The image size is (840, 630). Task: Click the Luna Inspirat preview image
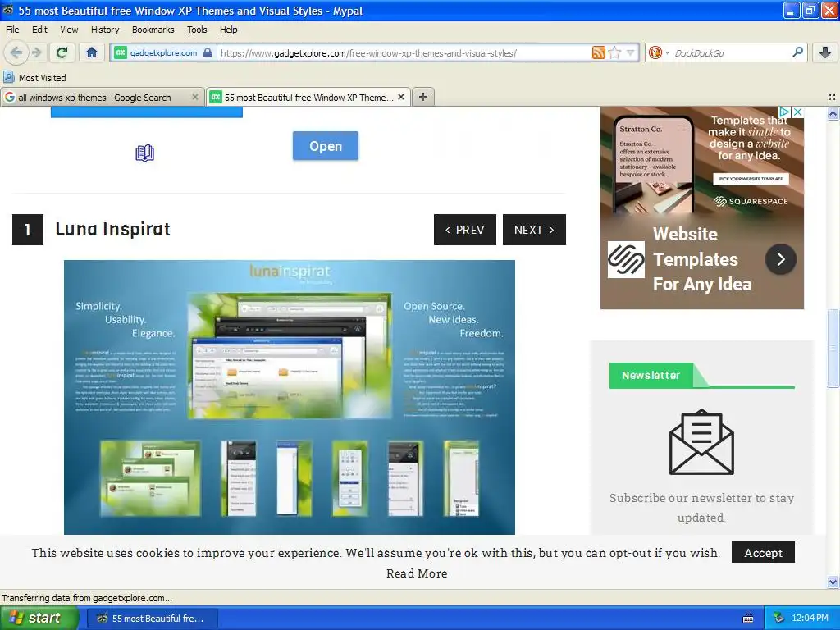pos(290,397)
